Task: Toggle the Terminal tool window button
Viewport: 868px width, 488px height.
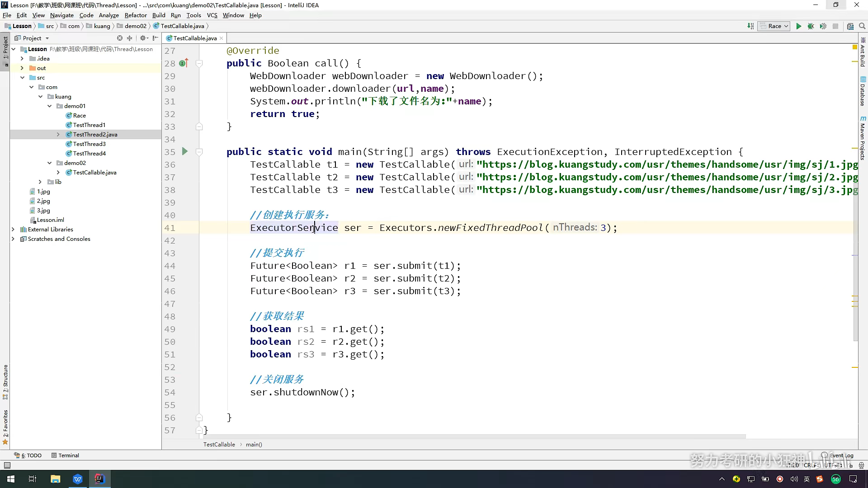Action: click(65, 455)
